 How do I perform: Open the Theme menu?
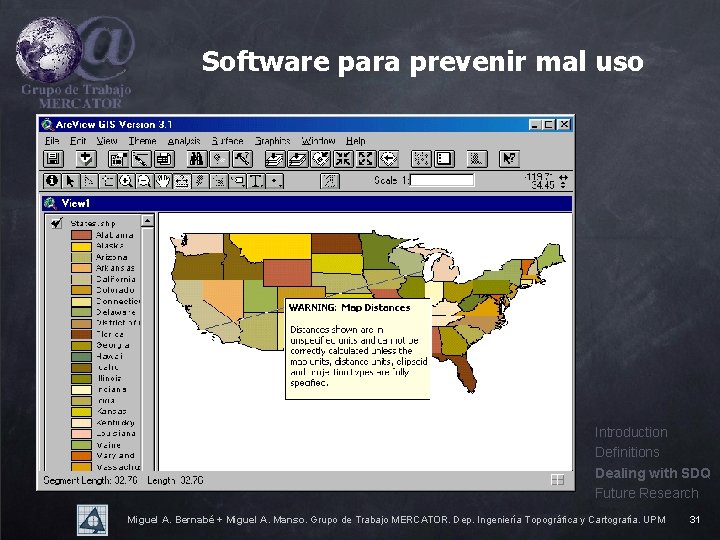coord(142,141)
